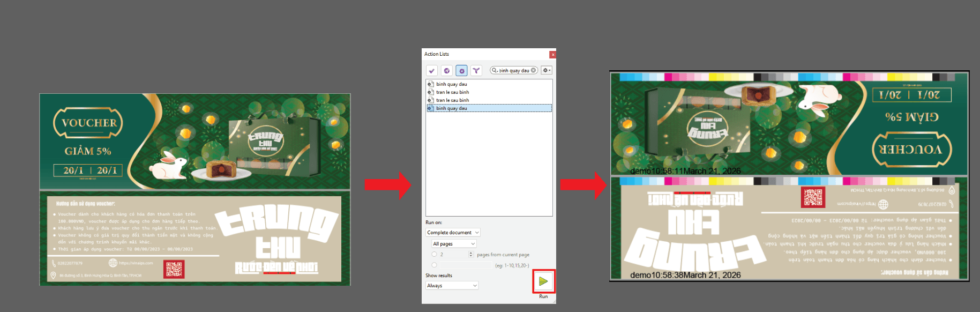Image resolution: width=980 pixels, height=312 pixels.
Task: Select the first binh quay dau action
Action: [x=451, y=84]
